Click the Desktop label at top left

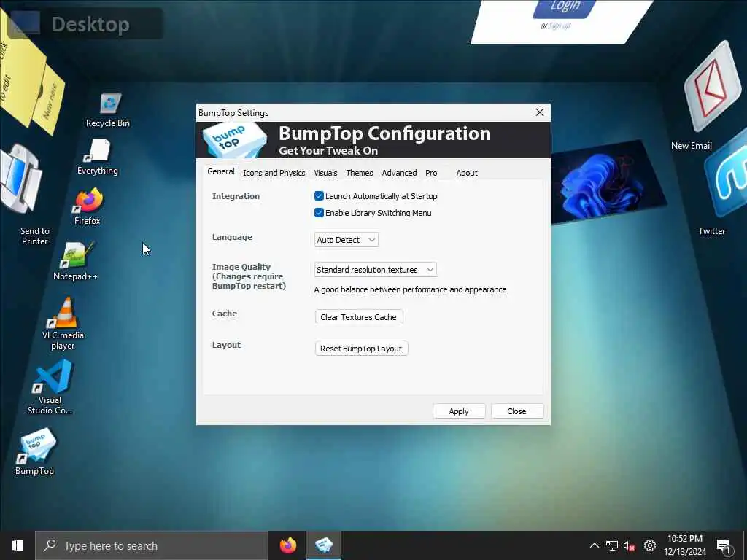coord(90,24)
